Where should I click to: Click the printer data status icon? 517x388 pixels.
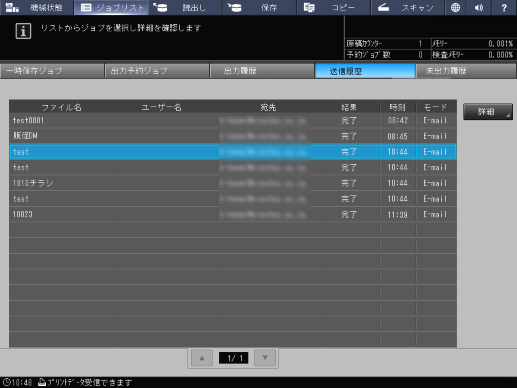coord(42,382)
